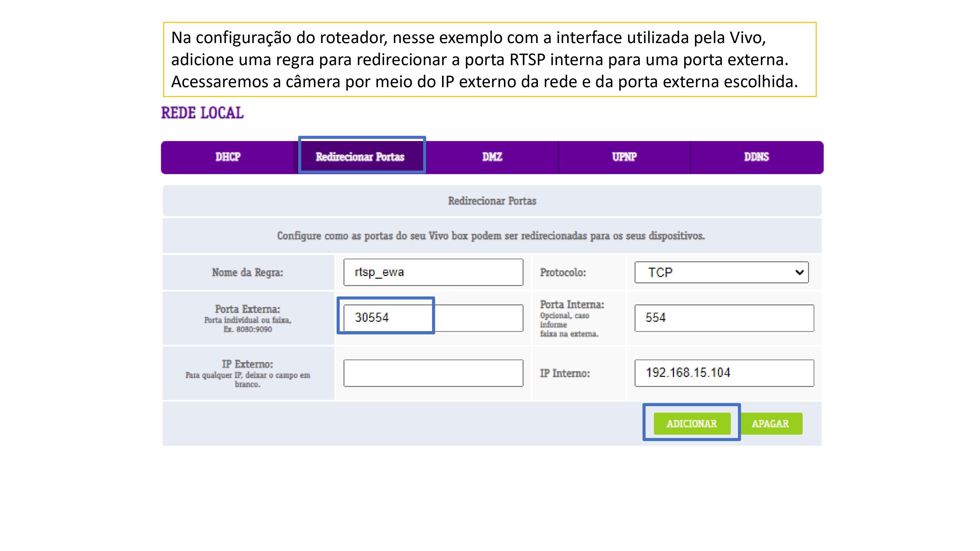
Task: Switch to the Redirecionar Portas tab
Action: click(360, 157)
